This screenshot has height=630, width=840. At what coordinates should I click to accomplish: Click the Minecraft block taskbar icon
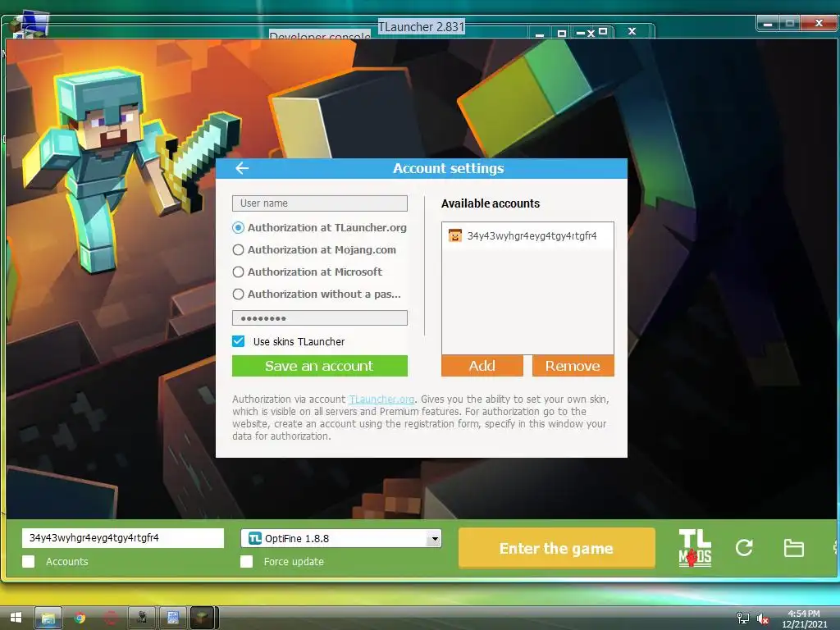[203, 618]
